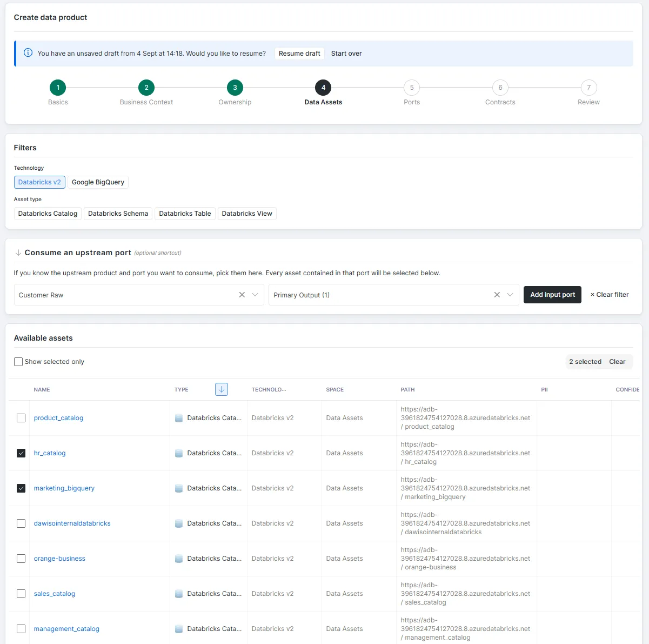Click the Primary Output (1) port field
Viewport: 649px width, 644px height.
(394, 295)
